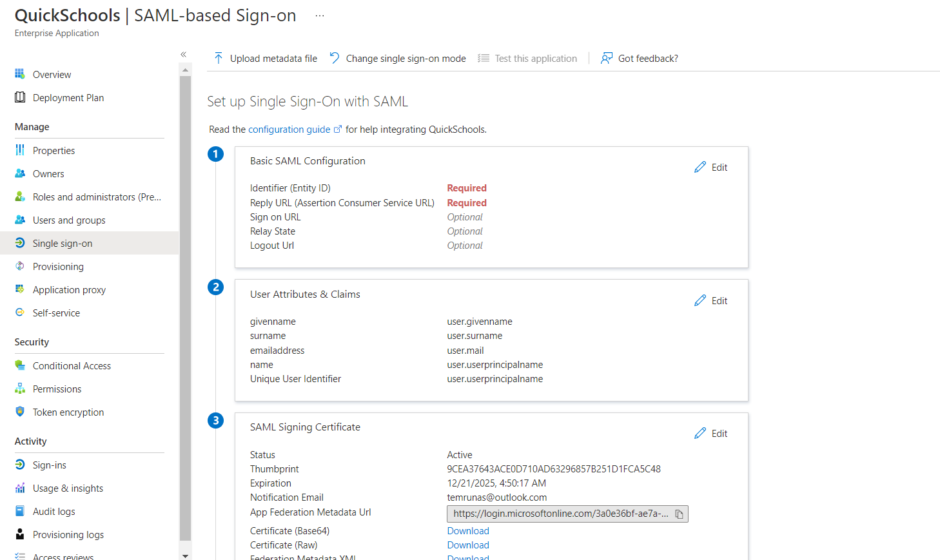Open Audit logs menu item
This screenshot has height=560, width=940.
[x=54, y=511]
